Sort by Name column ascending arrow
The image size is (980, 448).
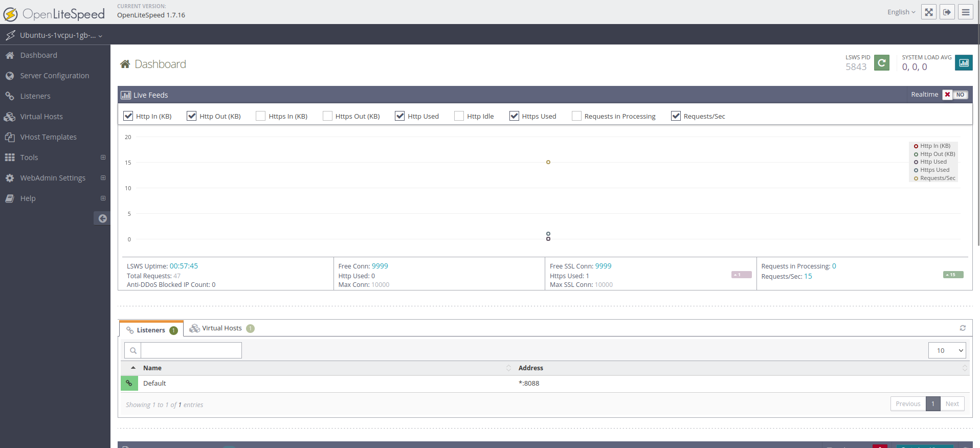coord(133,368)
